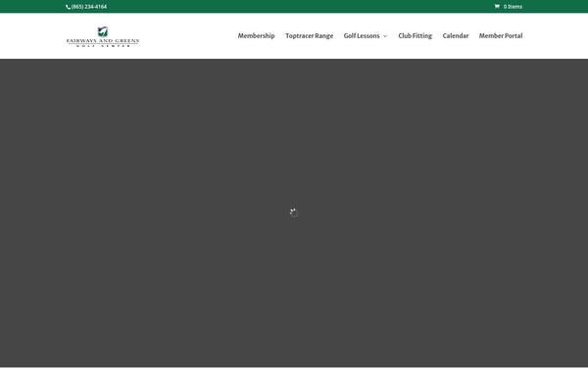Call the (865) 234-4164 phone number link
The height and width of the screenshot is (392, 588).
click(89, 7)
